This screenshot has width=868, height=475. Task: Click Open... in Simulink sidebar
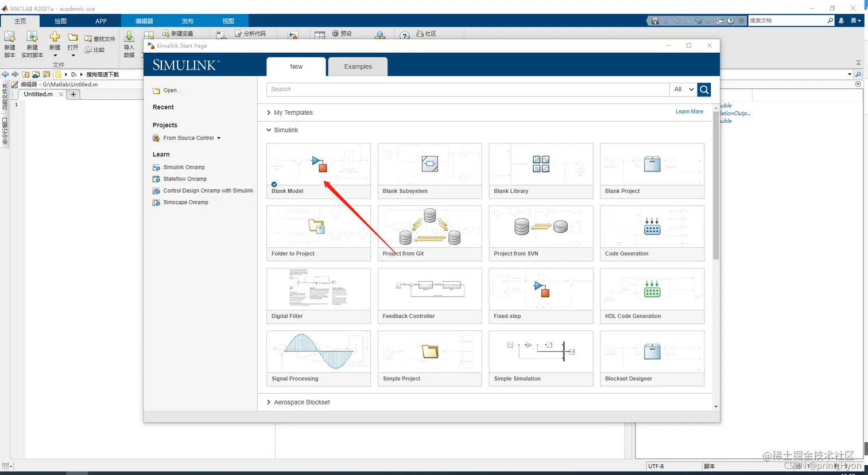tap(166, 91)
